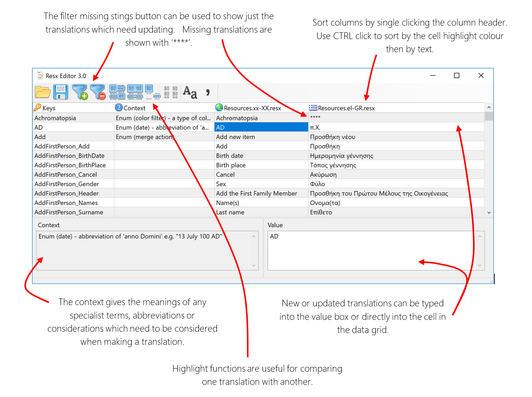Select the 'Name(s)' cell
Image resolution: width=532 pixels, height=397 pixels.
pos(261,203)
